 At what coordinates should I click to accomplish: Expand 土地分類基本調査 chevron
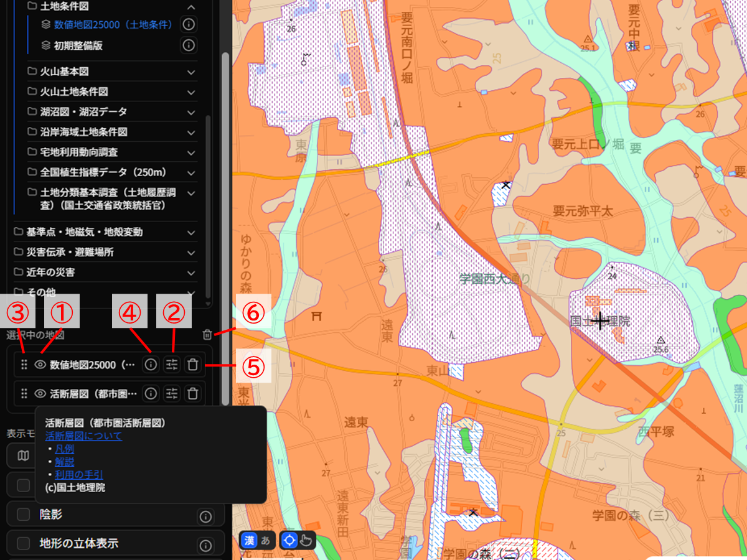pos(190,193)
